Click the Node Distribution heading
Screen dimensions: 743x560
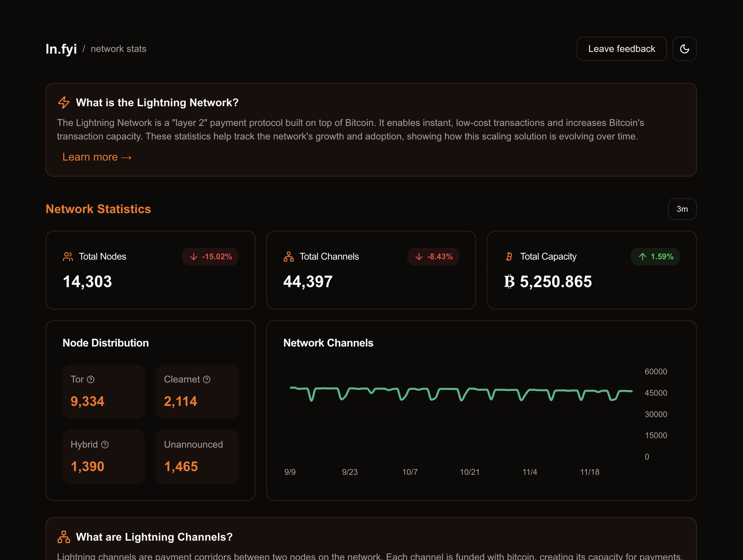(106, 343)
